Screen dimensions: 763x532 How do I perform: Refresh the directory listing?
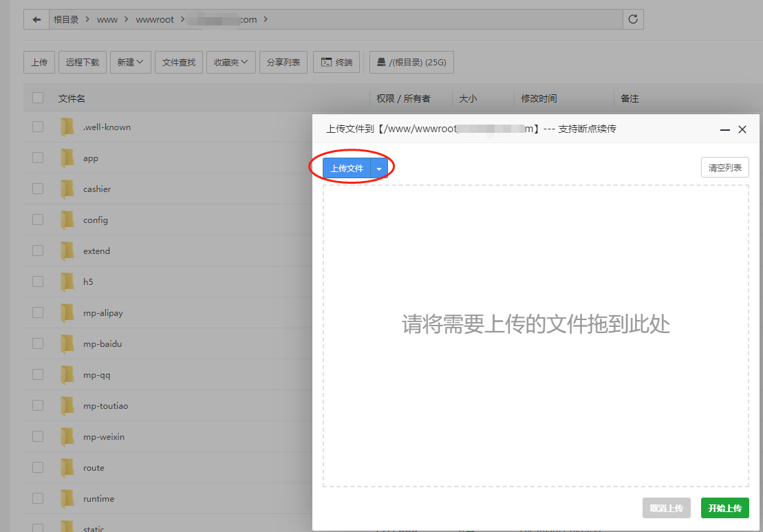click(634, 19)
